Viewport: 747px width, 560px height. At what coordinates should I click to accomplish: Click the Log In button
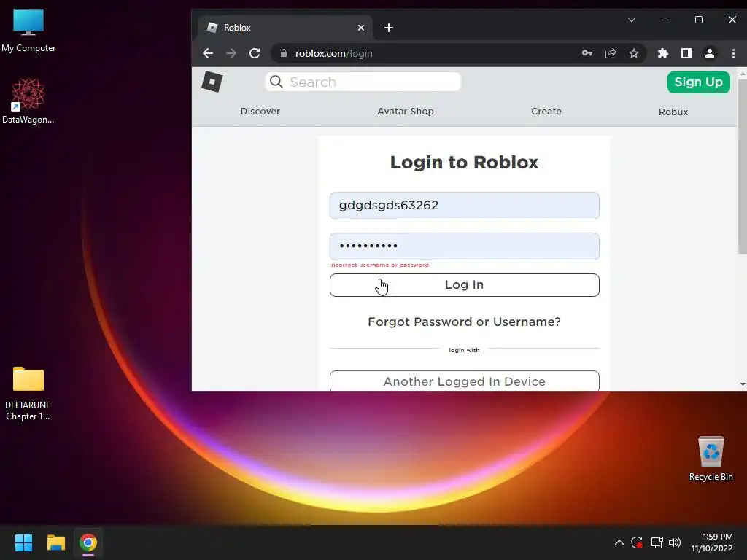(464, 285)
